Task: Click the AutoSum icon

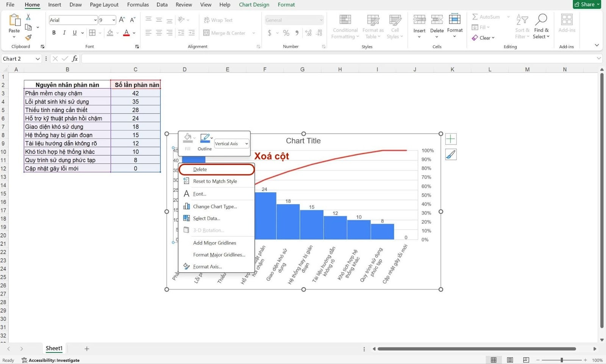Action: pos(475,17)
